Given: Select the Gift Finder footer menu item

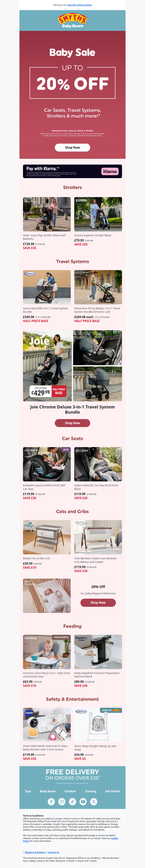Looking at the screenshot, I should [x=112, y=791].
